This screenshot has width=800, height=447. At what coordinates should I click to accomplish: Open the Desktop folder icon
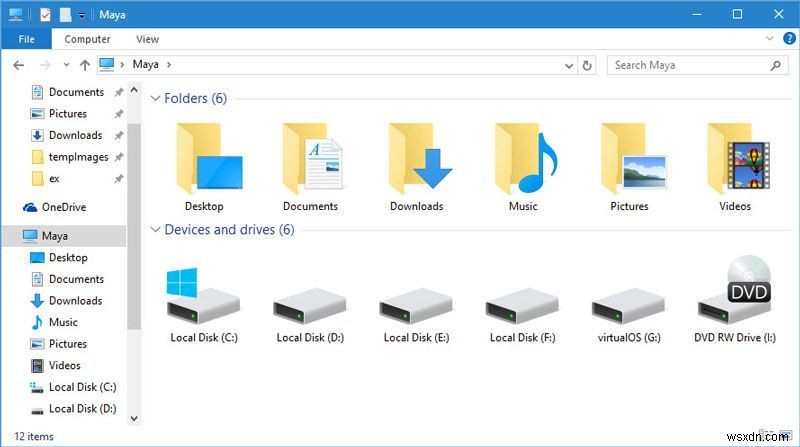(x=210, y=158)
